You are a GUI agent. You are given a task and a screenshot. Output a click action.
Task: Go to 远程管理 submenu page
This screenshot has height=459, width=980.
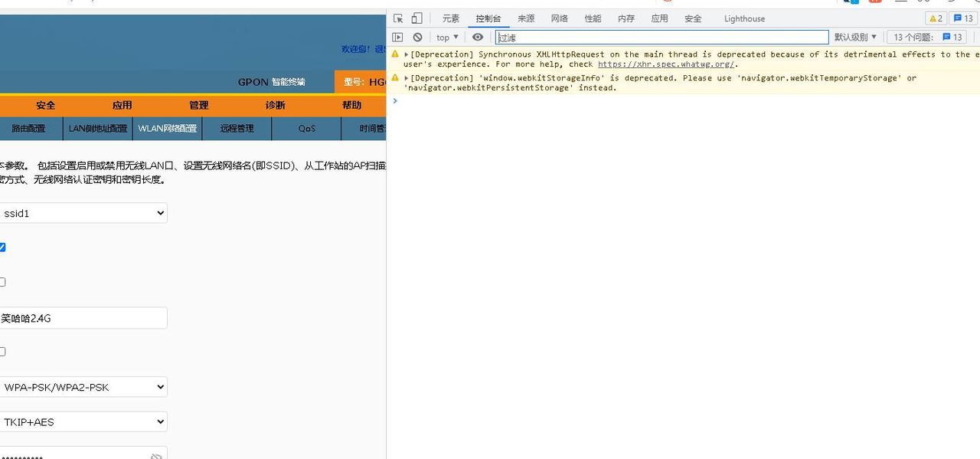tap(237, 128)
